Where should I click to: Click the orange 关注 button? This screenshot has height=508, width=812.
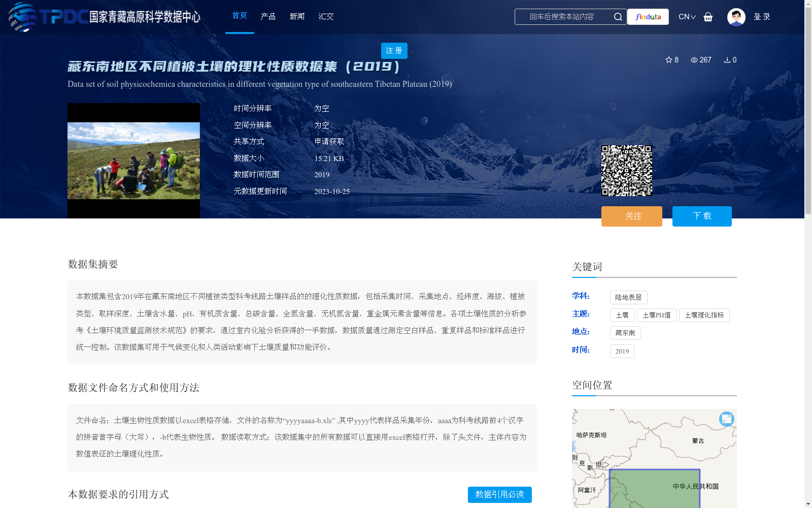[x=632, y=216]
